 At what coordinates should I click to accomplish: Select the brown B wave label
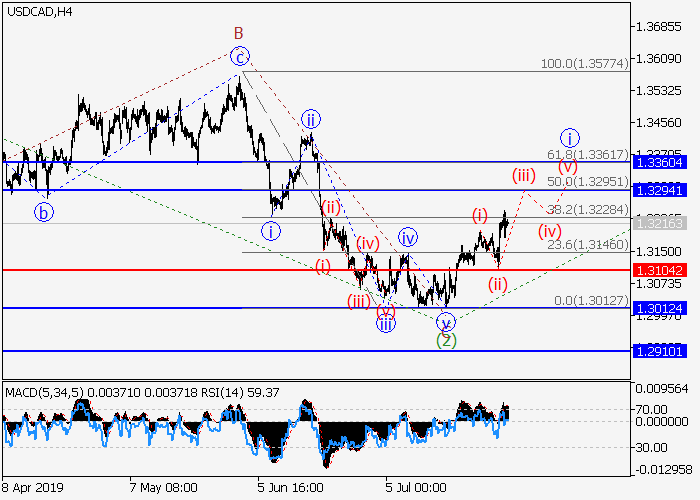pos(239,32)
